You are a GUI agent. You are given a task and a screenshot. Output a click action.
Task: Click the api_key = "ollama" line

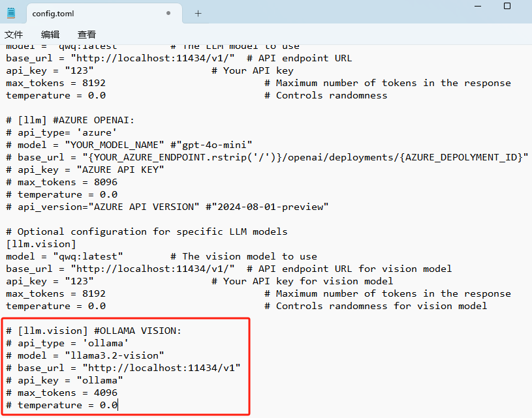coord(65,380)
